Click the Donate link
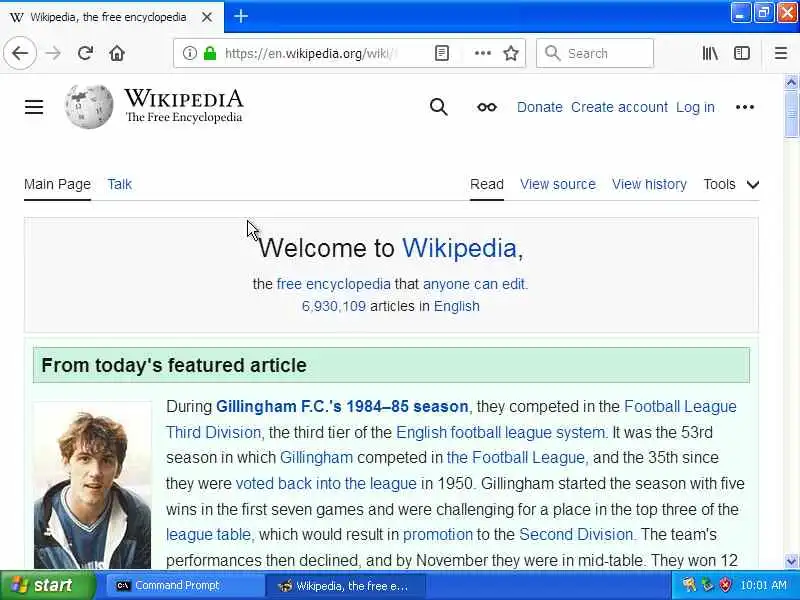 [539, 107]
